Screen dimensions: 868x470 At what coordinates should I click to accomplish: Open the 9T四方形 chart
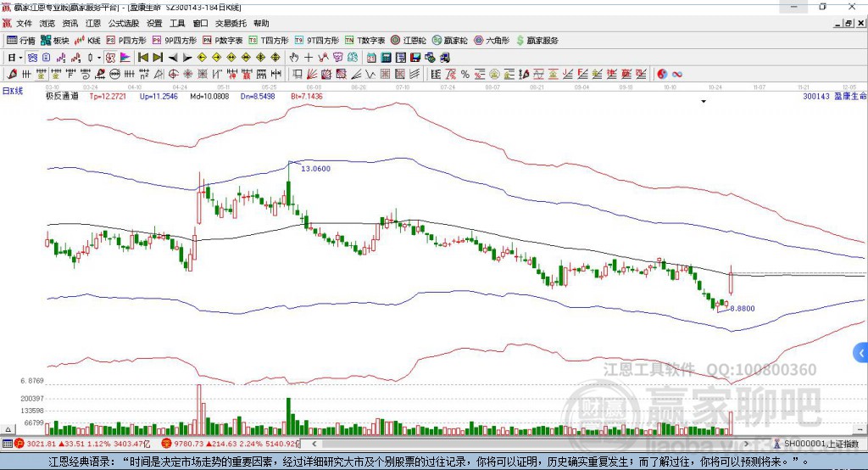pos(317,41)
